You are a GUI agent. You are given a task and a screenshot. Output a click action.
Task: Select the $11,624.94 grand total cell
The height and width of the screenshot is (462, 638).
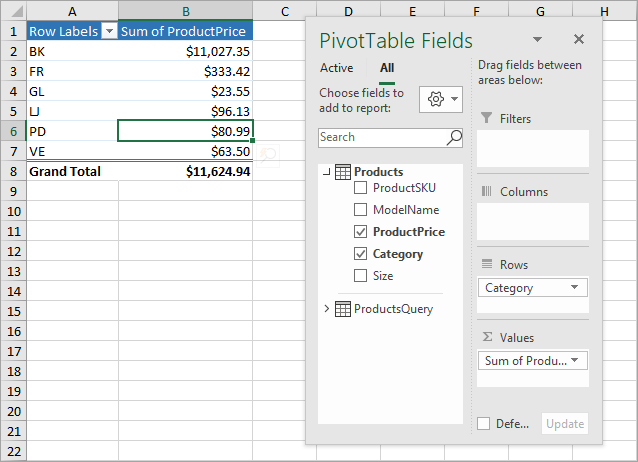click(x=186, y=171)
